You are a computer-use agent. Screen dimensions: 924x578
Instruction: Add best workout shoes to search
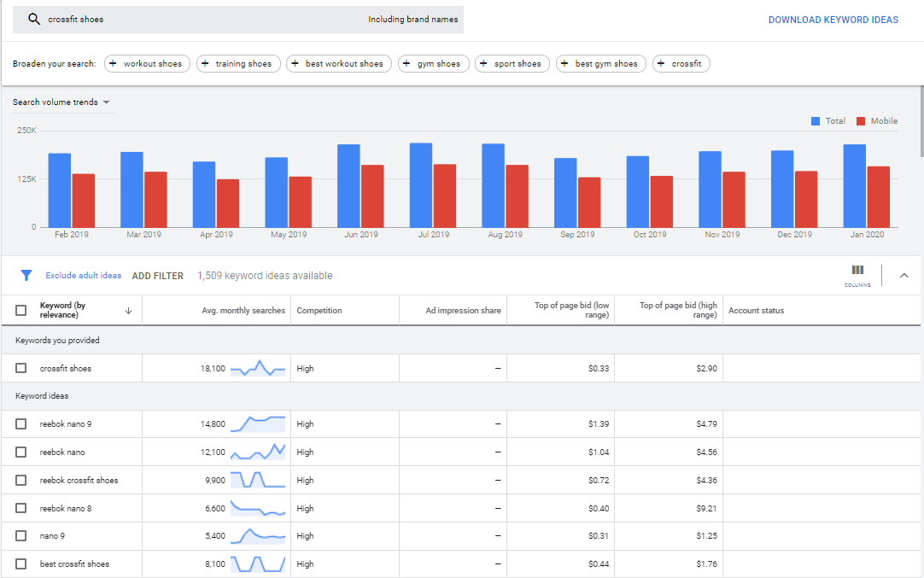click(x=339, y=64)
